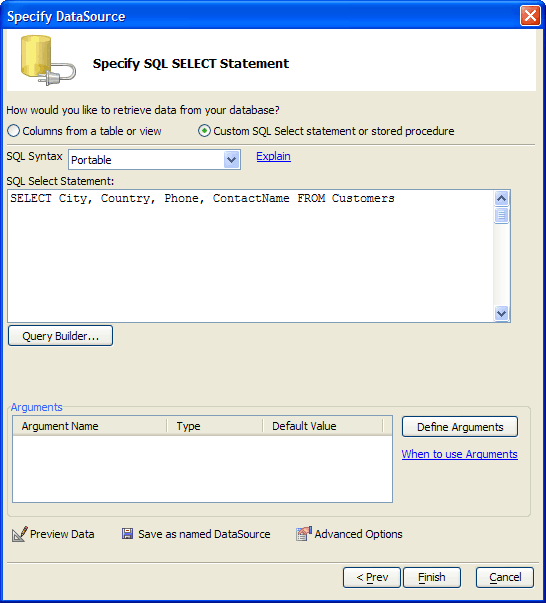Expand the SQL Syntax dropdown arrow
This screenshot has width=546, height=603.
tap(231, 160)
